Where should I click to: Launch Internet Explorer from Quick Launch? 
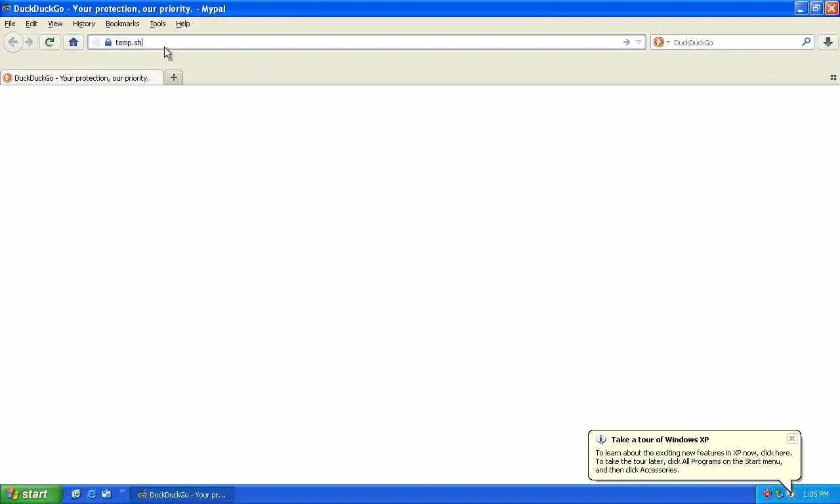pyautogui.click(x=91, y=494)
